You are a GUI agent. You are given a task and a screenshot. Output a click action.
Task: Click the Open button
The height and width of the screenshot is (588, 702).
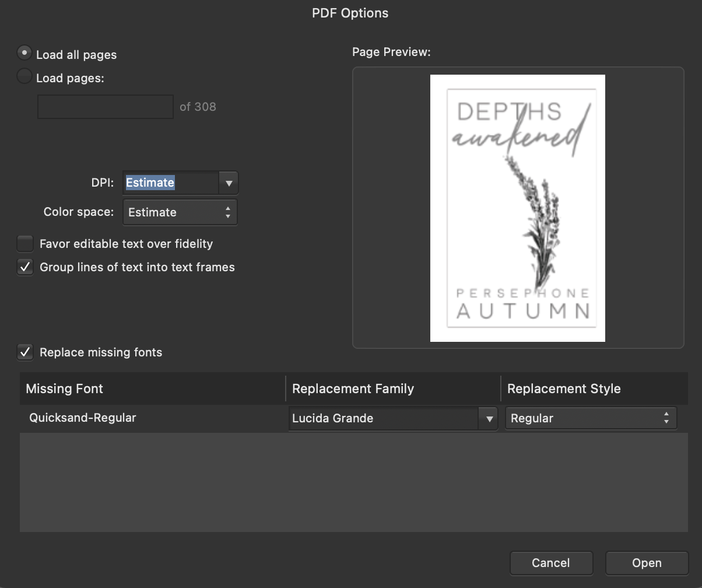pos(647,563)
